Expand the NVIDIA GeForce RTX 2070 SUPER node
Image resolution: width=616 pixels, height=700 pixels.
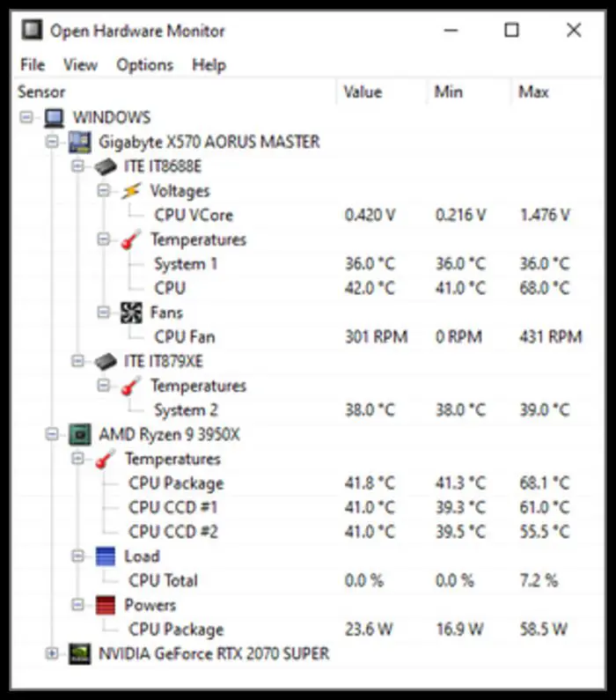pyautogui.click(x=52, y=653)
